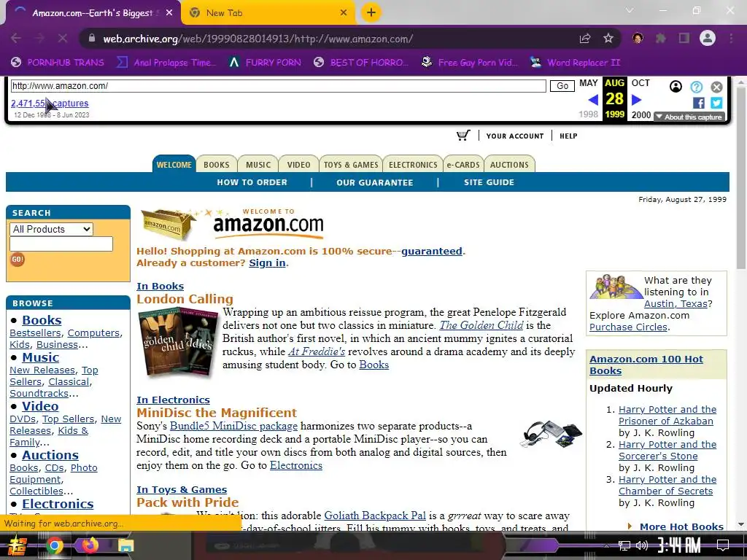747x560 pixels.
Task: Close the New Tab tab
Action: pos(344,13)
